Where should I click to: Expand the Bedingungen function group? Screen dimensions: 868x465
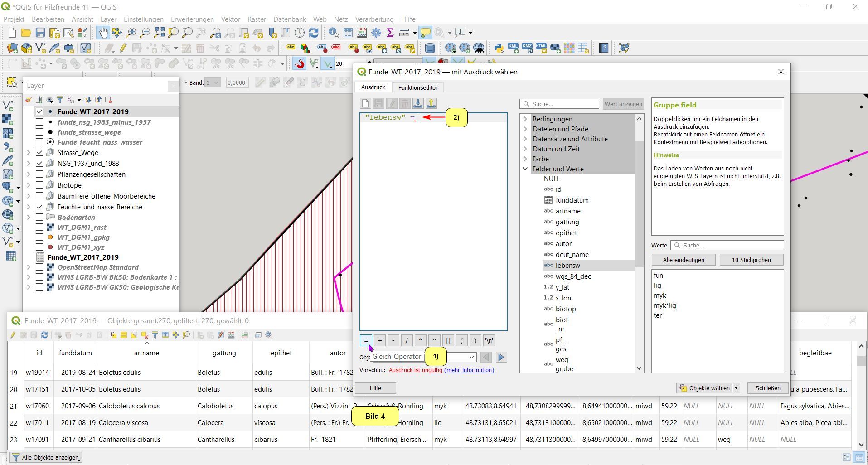(525, 119)
